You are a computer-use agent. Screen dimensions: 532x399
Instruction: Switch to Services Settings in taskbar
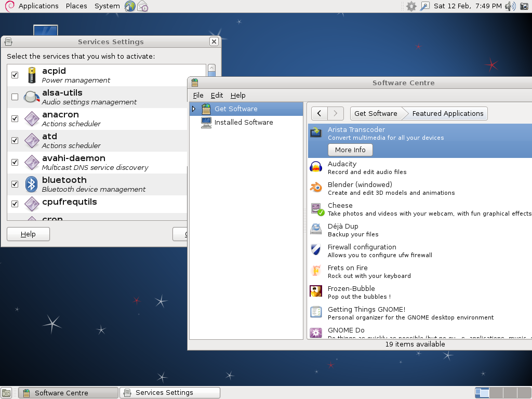(x=170, y=393)
